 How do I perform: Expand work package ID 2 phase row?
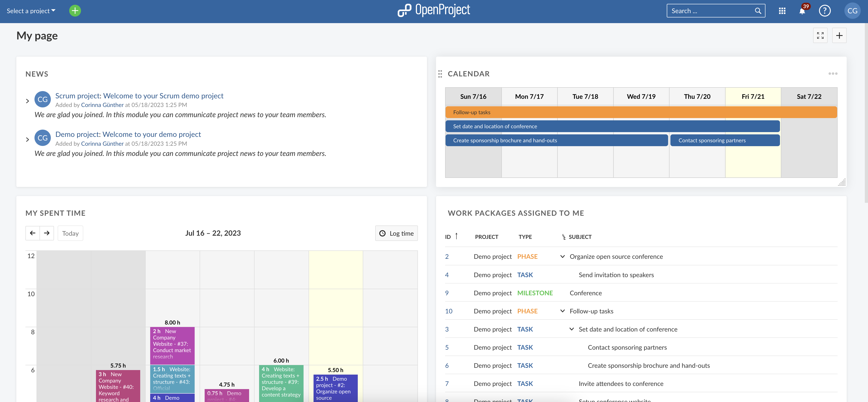tap(563, 256)
